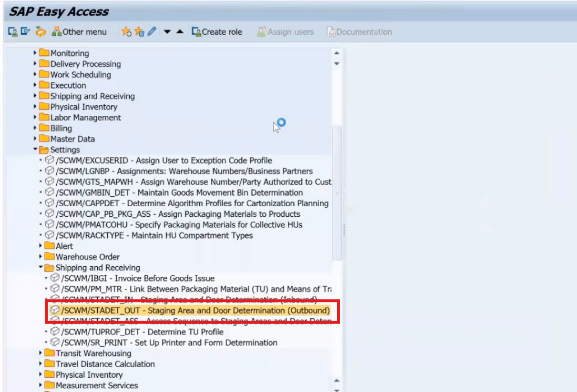Expand the Work Scheduling folder
The height and width of the screenshot is (392, 577).
tap(35, 75)
